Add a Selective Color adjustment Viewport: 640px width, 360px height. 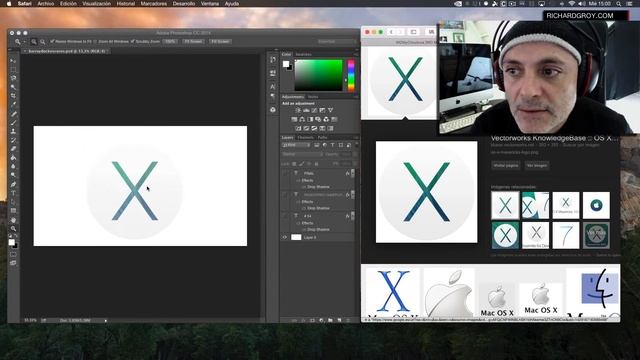322,129
